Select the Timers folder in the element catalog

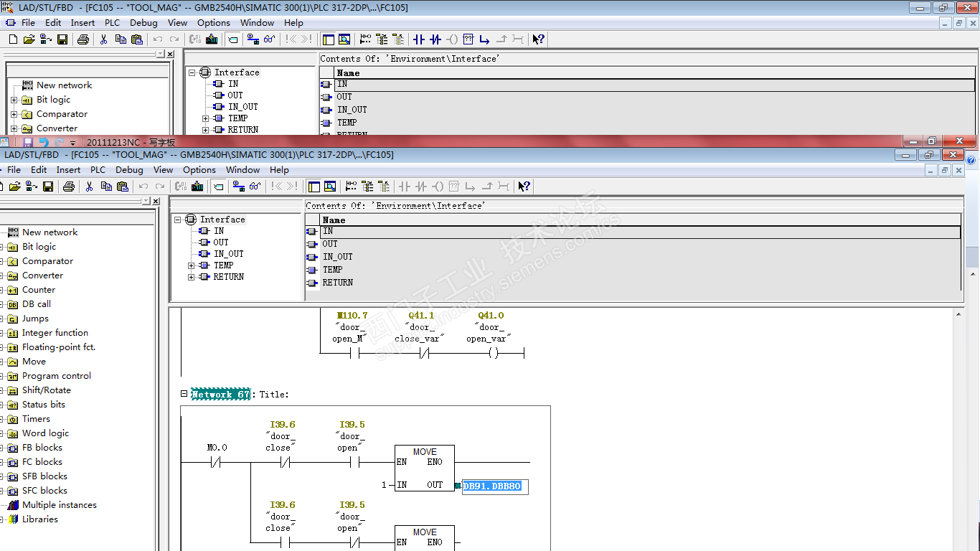click(36, 419)
